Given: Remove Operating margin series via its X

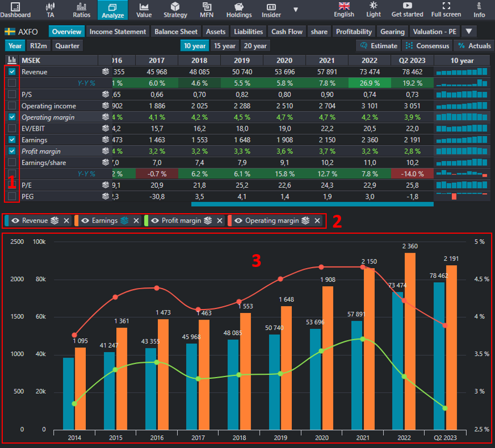Looking at the screenshot, I should pyautogui.click(x=317, y=220).
